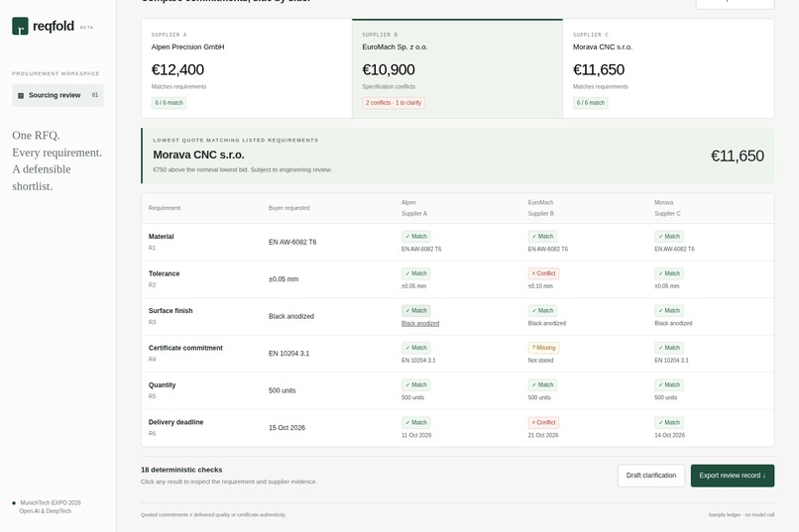The image size is (799, 532).
Task: Select Supplier A Alpen Precision card
Action: coord(247,68)
